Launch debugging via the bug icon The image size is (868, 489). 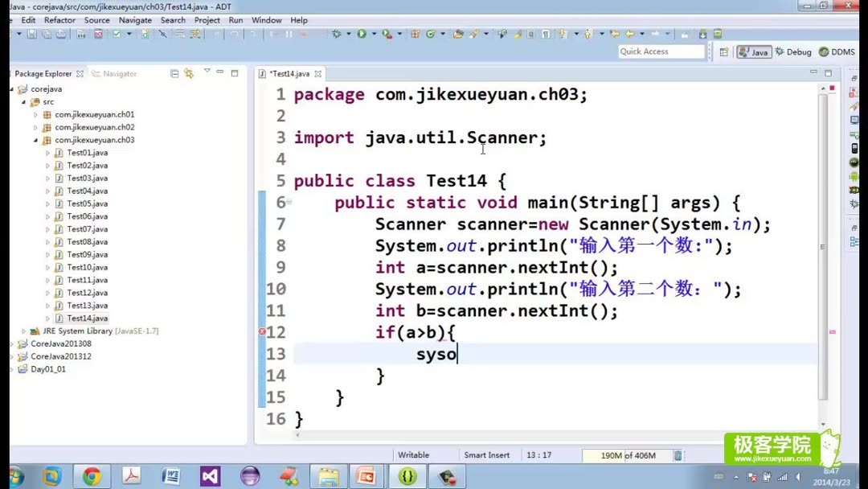pos(337,34)
